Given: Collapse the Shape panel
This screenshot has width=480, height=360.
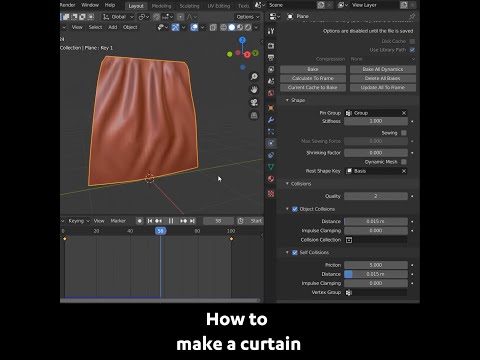Looking at the screenshot, I should pos(287,100).
